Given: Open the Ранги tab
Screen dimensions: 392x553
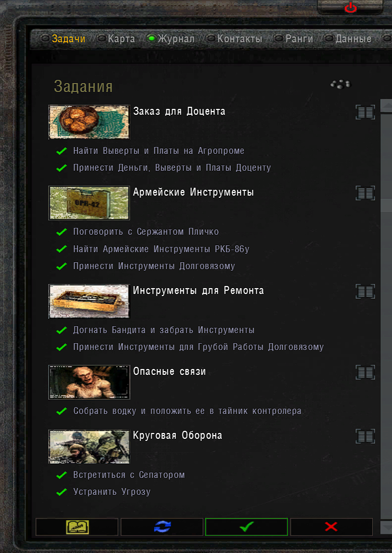Looking at the screenshot, I should coord(300,39).
